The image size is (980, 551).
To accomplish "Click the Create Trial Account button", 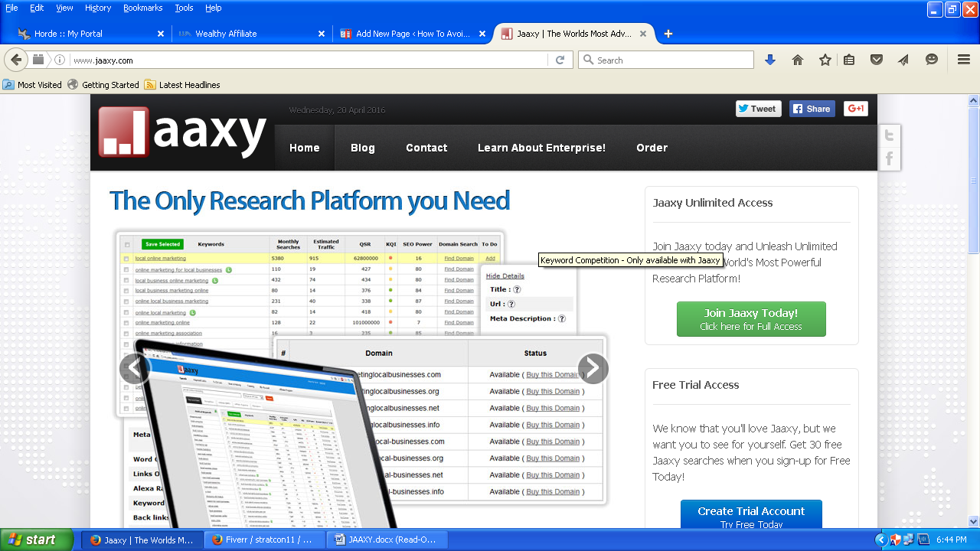I will pos(751,514).
